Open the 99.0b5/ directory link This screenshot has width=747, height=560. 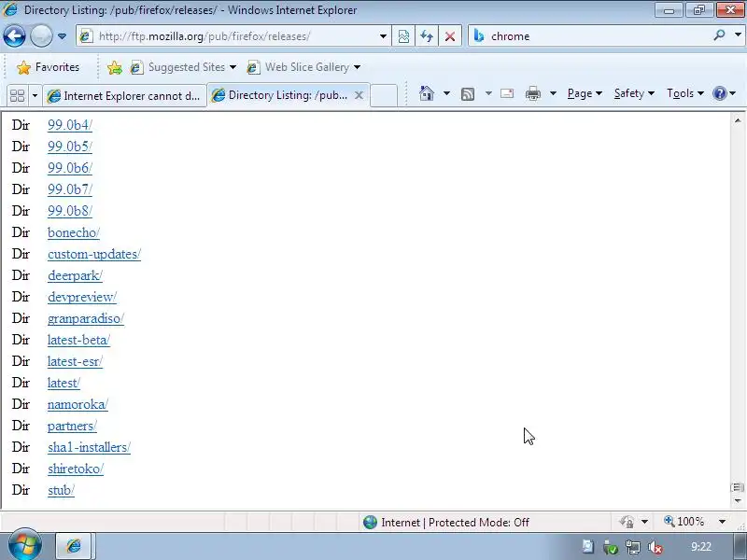69,147
